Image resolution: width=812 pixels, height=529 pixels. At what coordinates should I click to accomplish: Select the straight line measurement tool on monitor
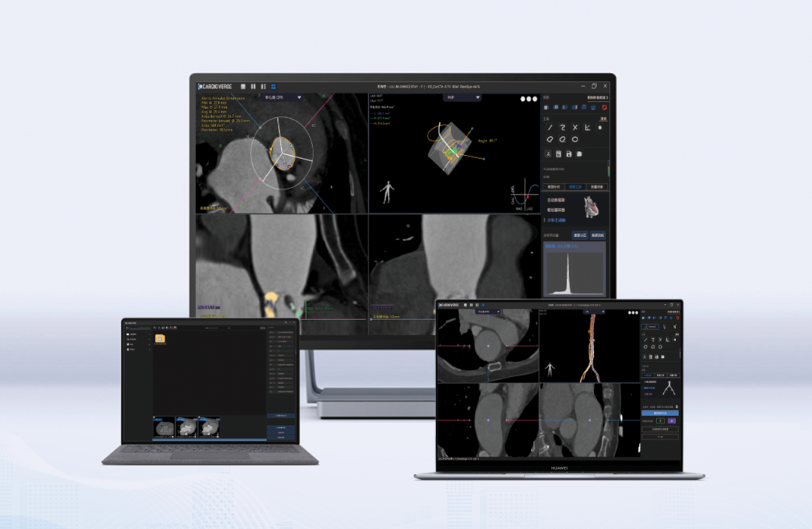(x=549, y=127)
